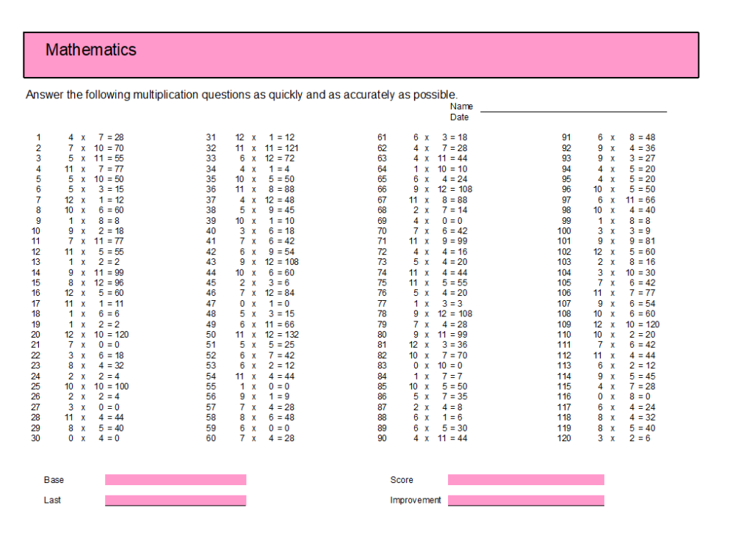Select question number 30

point(36,438)
